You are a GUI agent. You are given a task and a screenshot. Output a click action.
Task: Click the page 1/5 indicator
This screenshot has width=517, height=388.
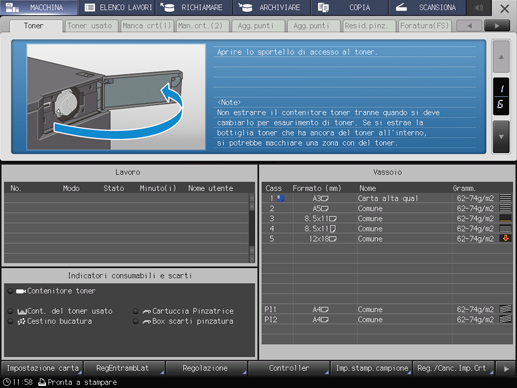tap(501, 96)
